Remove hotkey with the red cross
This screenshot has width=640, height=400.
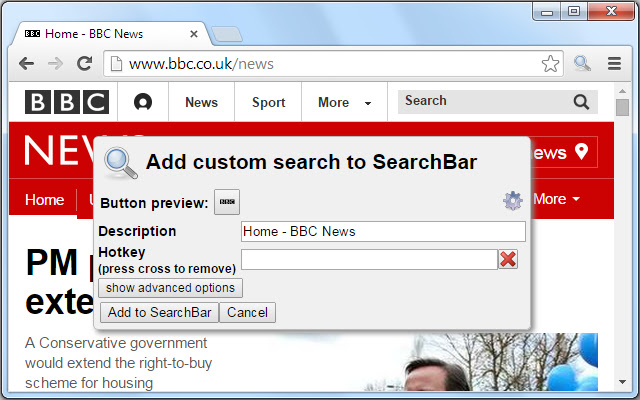click(508, 259)
